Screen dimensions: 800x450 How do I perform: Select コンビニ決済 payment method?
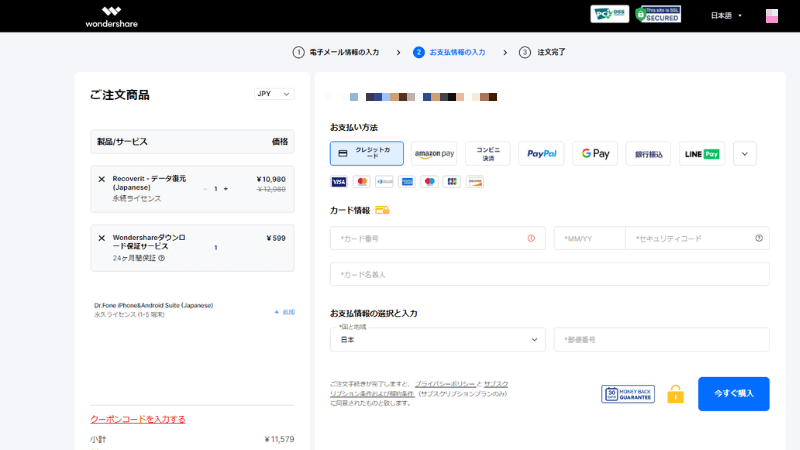pos(488,154)
